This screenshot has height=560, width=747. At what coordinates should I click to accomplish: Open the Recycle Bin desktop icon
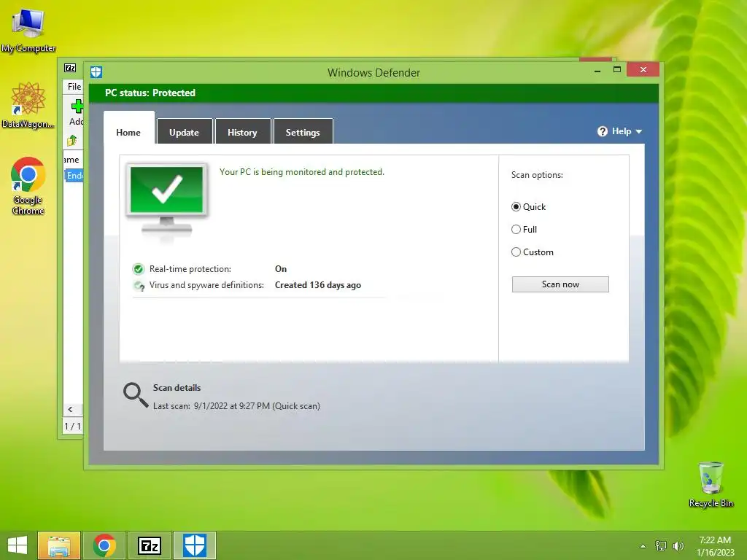[711, 484]
